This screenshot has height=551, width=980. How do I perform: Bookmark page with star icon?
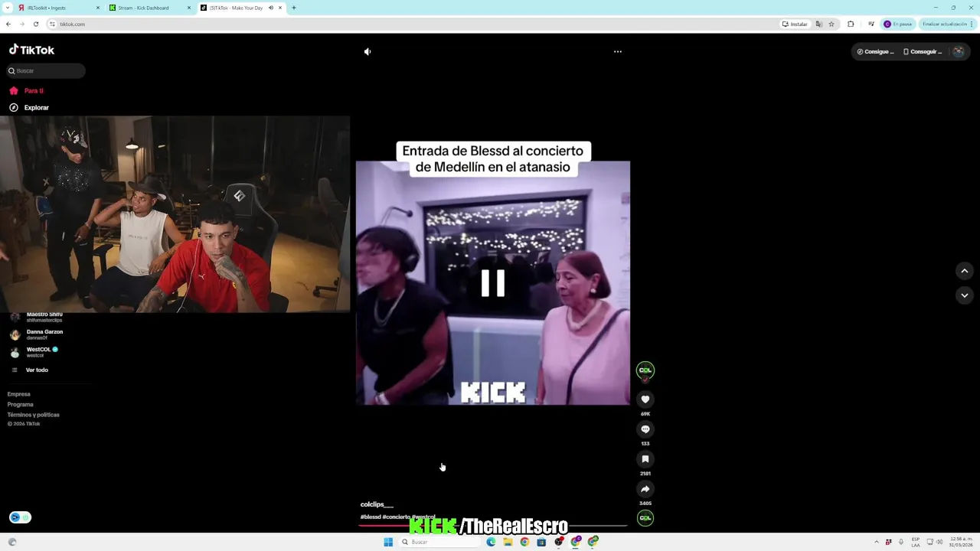coord(831,24)
